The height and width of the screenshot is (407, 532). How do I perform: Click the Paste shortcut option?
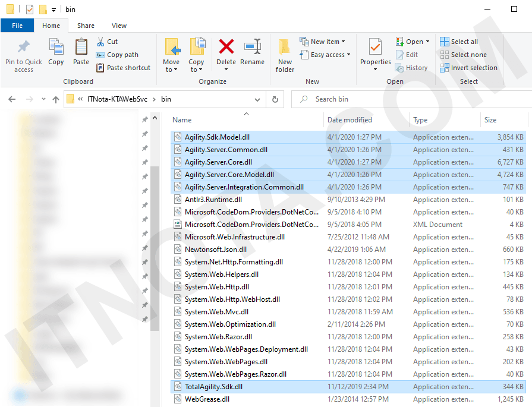tap(123, 68)
